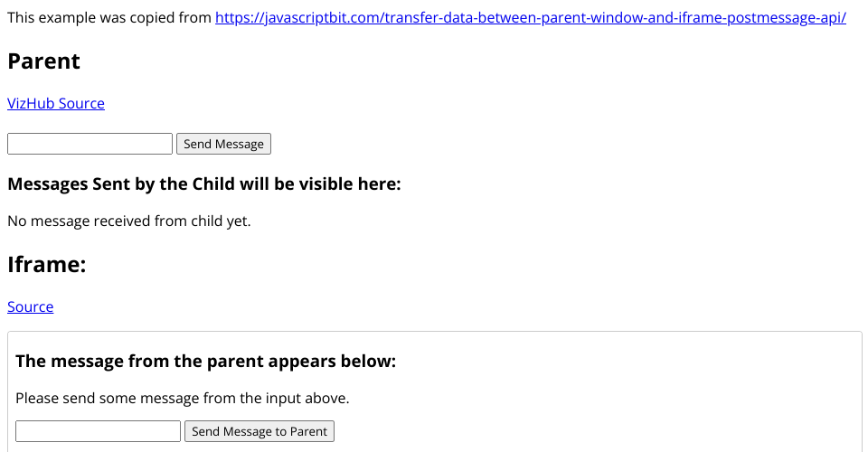Click the "Parent" heading

pos(43,61)
